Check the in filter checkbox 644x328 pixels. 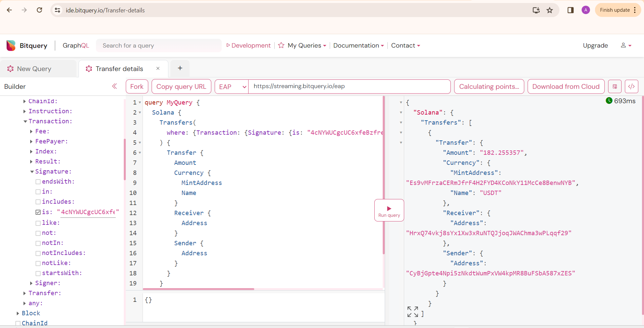[38, 192]
